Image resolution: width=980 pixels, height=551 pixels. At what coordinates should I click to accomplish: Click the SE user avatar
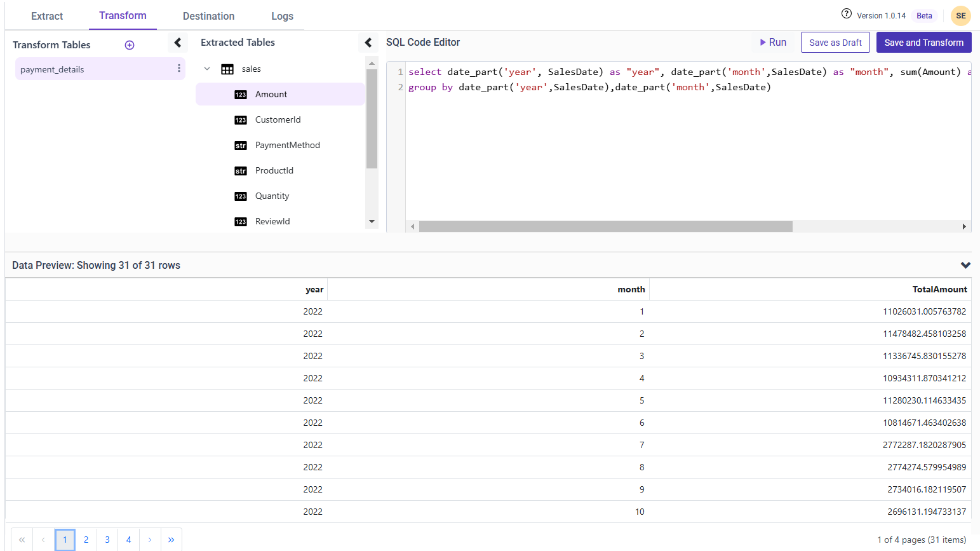[960, 16]
